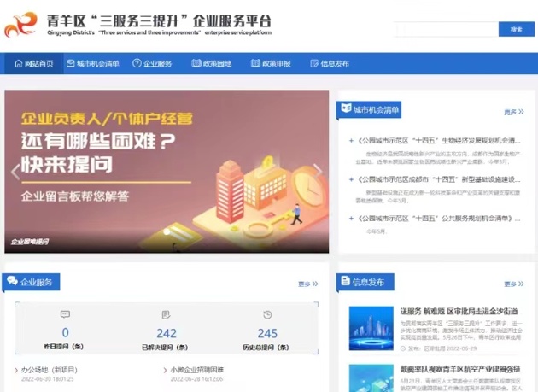
Task: Click the book icon in 城市机会清单 header
Action: pos(345,110)
